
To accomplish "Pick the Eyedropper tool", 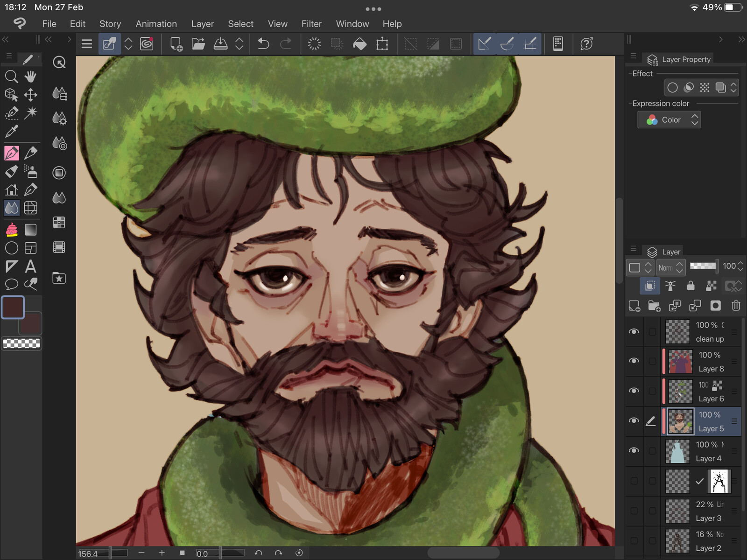I will [x=11, y=132].
